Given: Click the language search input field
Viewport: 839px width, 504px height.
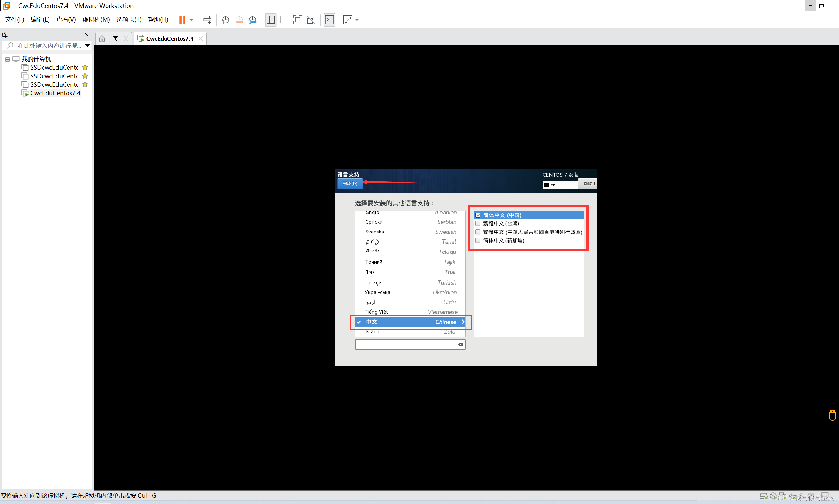Looking at the screenshot, I should 406,345.
